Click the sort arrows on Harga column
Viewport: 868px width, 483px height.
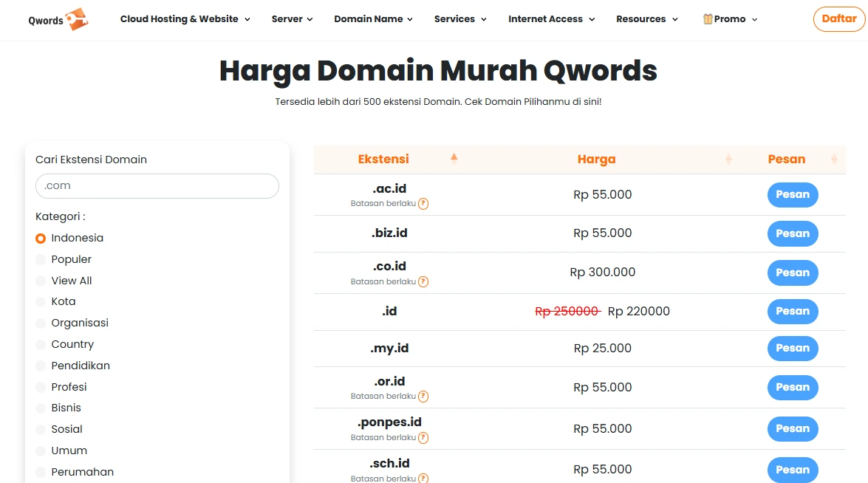click(x=729, y=159)
